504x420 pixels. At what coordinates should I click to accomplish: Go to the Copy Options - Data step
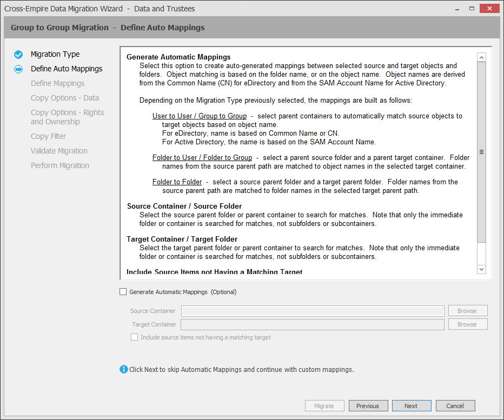click(64, 98)
